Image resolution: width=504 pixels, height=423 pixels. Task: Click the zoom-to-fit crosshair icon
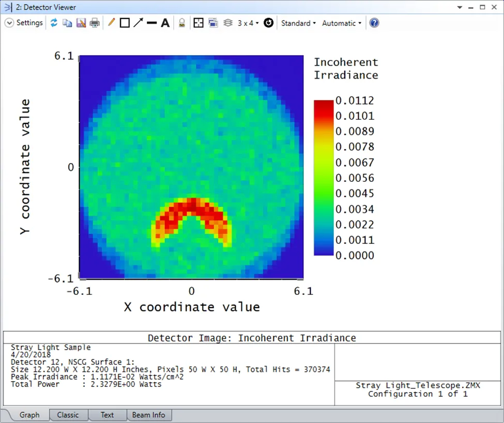[x=198, y=23]
